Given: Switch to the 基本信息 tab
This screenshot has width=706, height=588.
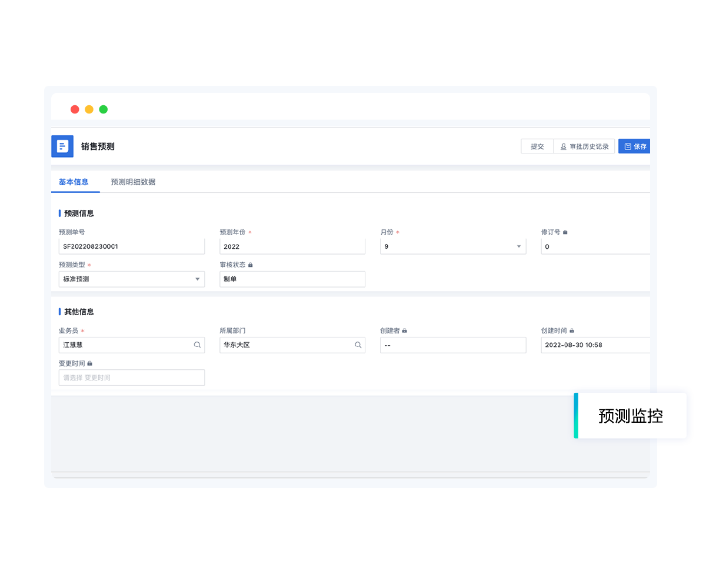Looking at the screenshot, I should coord(74,182).
